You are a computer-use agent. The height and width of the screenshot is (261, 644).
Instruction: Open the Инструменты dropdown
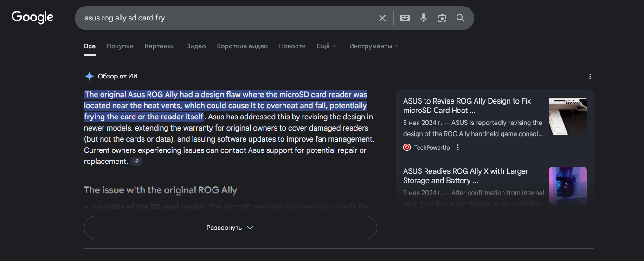tap(374, 46)
